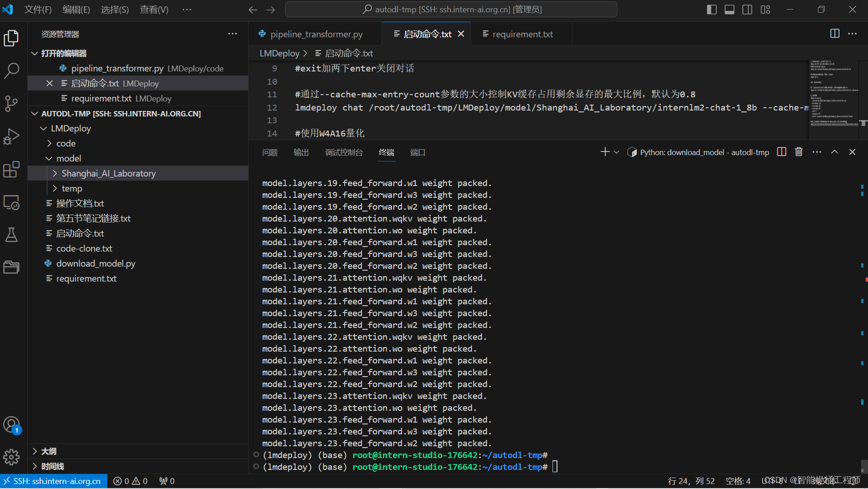
Task: Open the Run and Debug view
Action: 11,136
